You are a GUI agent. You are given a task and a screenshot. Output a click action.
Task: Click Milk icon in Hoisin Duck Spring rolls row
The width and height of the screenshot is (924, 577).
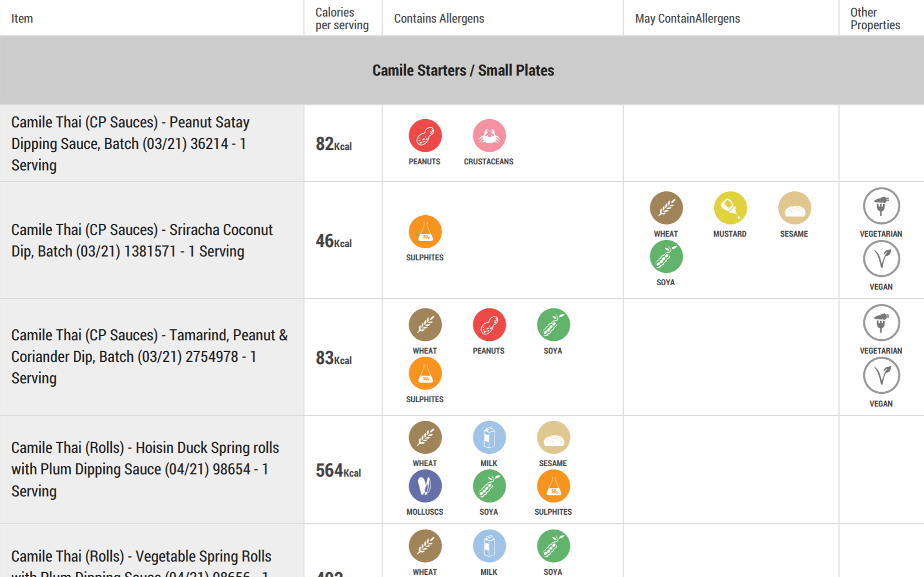pos(489,437)
